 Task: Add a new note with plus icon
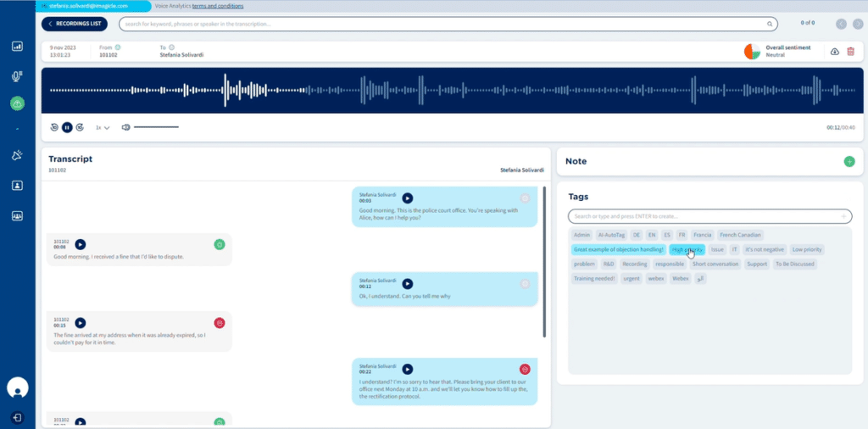pyautogui.click(x=849, y=161)
